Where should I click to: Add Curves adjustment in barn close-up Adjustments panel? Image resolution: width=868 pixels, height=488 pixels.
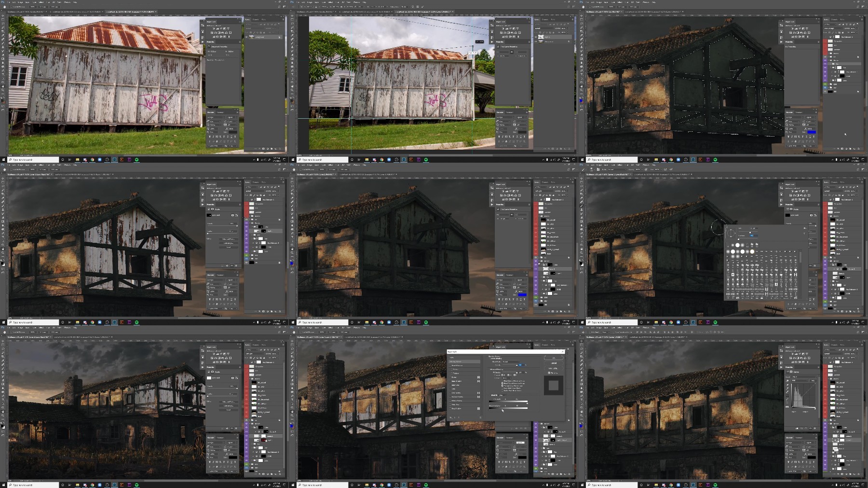point(221,28)
